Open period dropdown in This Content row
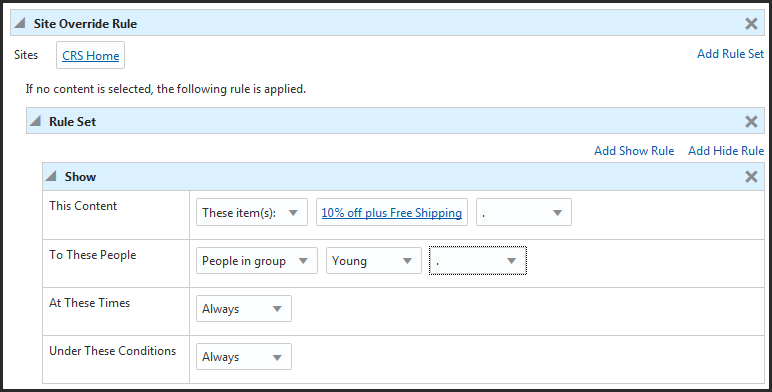The width and height of the screenshot is (772, 392). [x=523, y=212]
